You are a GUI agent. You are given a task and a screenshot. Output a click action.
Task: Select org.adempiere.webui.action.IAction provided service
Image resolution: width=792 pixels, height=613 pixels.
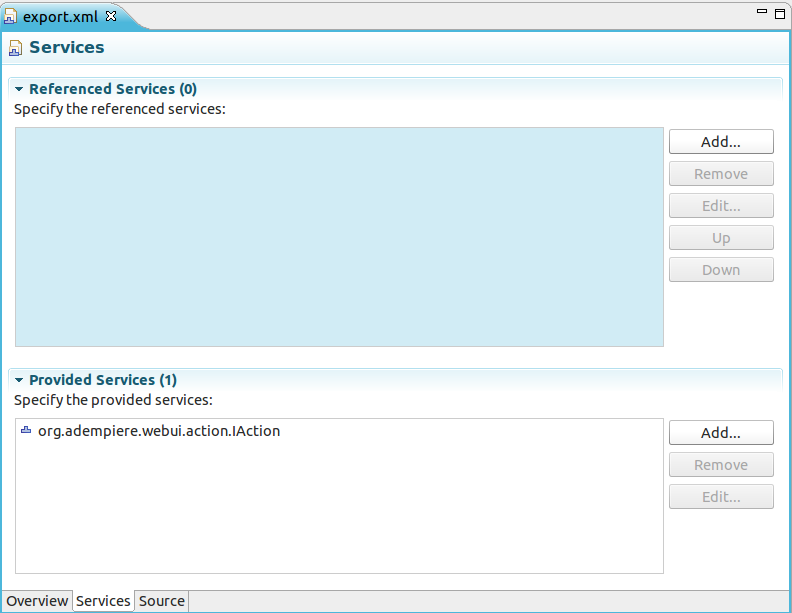tap(158, 431)
